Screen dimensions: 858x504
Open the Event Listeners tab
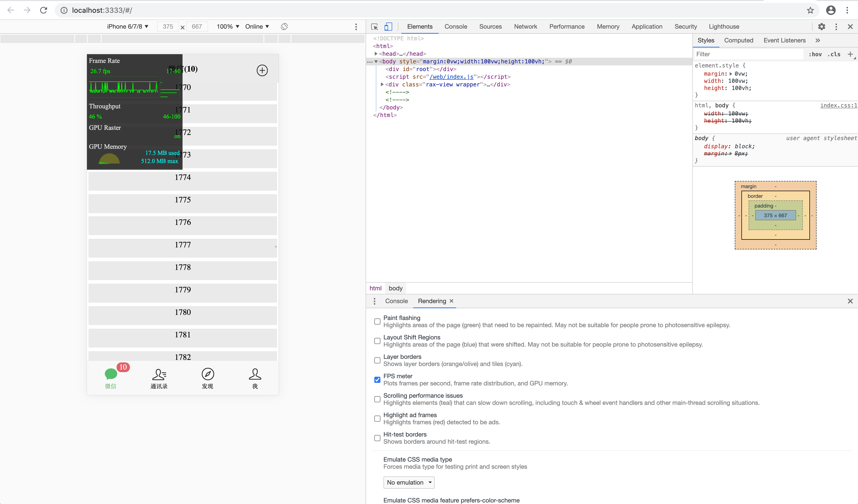tap(784, 40)
